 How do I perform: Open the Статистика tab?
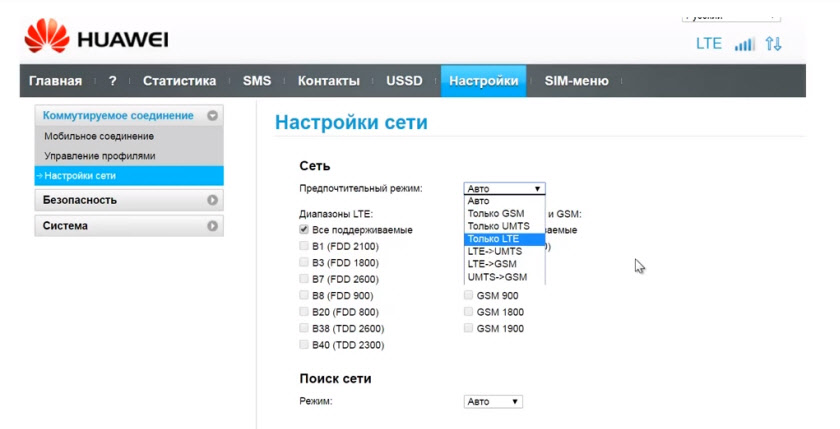[179, 81]
